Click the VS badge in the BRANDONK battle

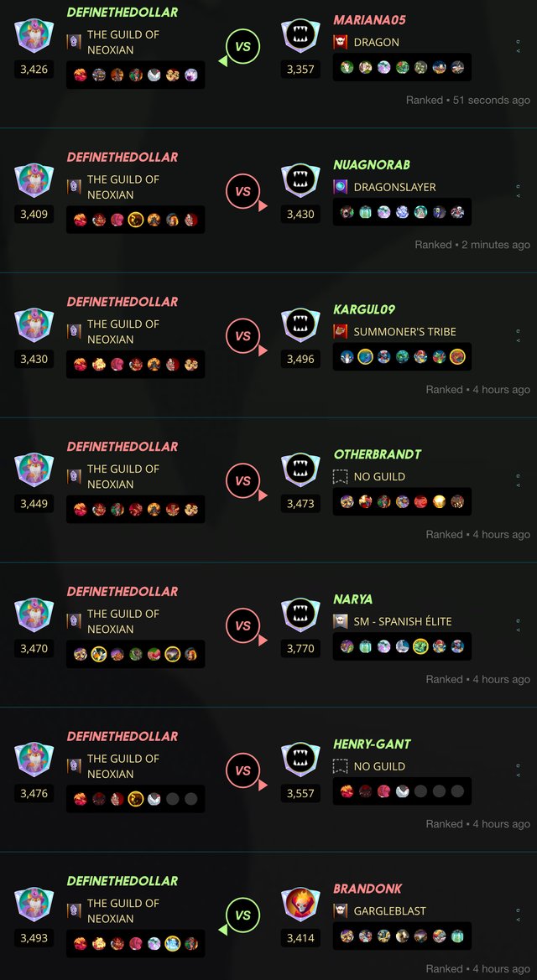[x=242, y=915]
